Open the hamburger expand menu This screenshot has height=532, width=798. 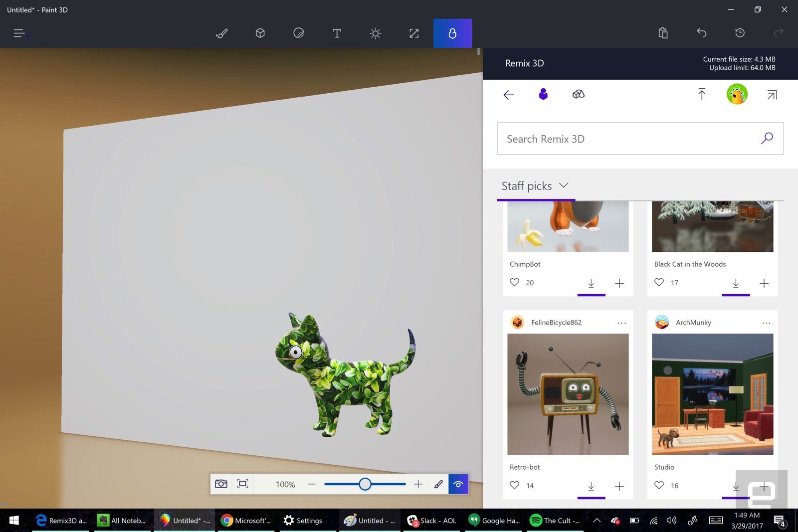coord(19,33)
